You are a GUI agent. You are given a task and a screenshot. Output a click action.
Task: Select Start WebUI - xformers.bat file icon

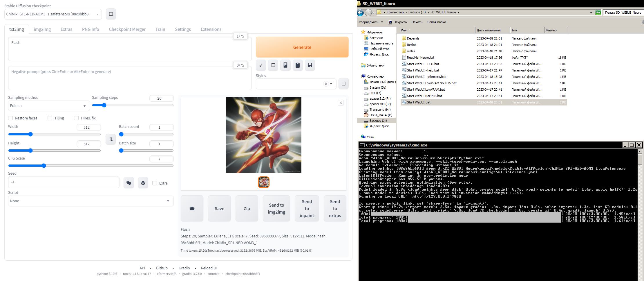[404, 76]
